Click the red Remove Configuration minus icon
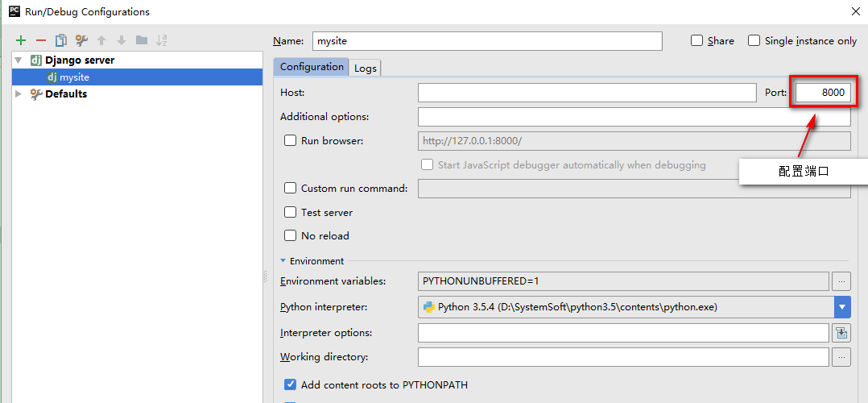Viewport: 868px width, 403px height. coord(40,40)
